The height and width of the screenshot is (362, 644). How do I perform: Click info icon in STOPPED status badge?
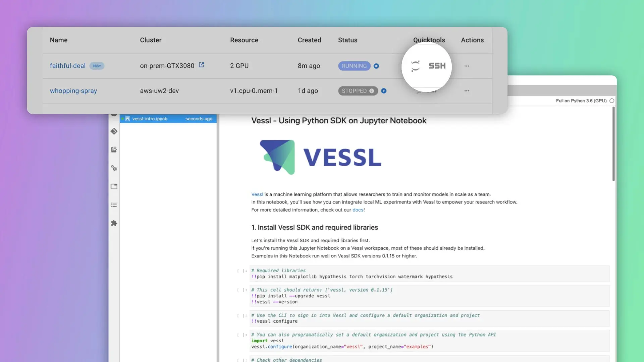point(372,91)
